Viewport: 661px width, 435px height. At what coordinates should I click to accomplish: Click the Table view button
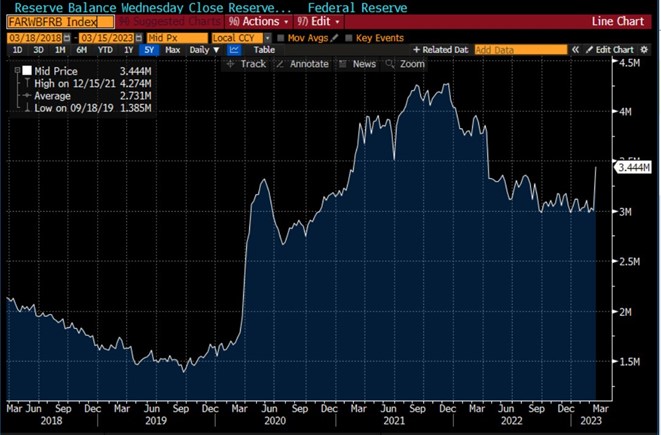coord(264,49)
